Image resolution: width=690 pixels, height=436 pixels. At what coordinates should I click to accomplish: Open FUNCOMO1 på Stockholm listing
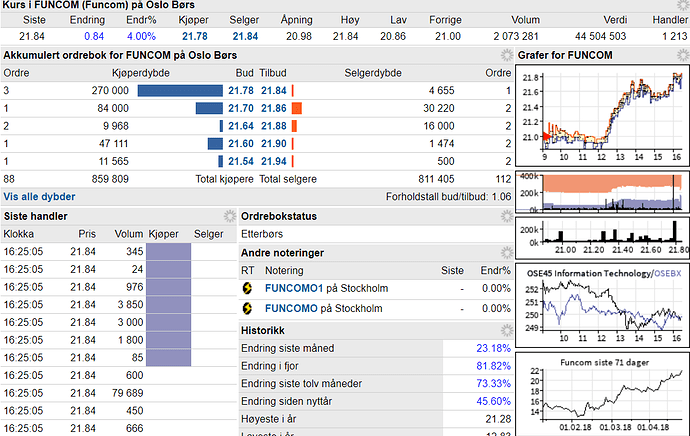coord(327,288)
